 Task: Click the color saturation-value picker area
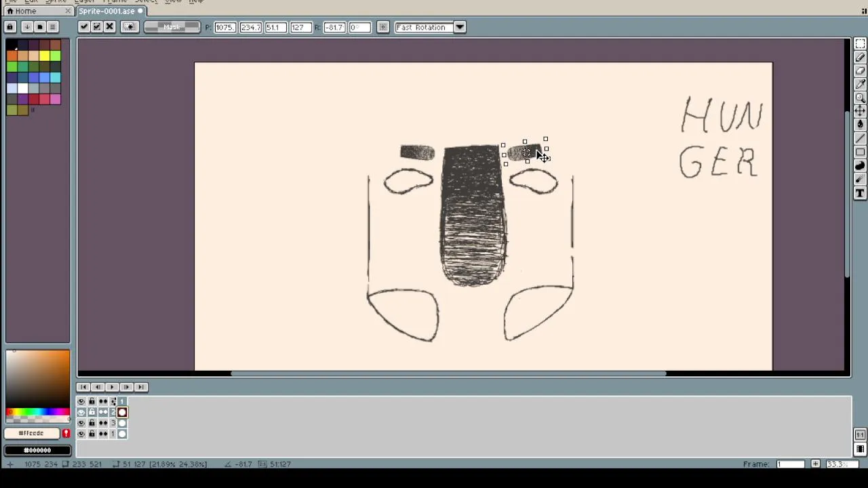pyautogui.click(x=37, y=378)
